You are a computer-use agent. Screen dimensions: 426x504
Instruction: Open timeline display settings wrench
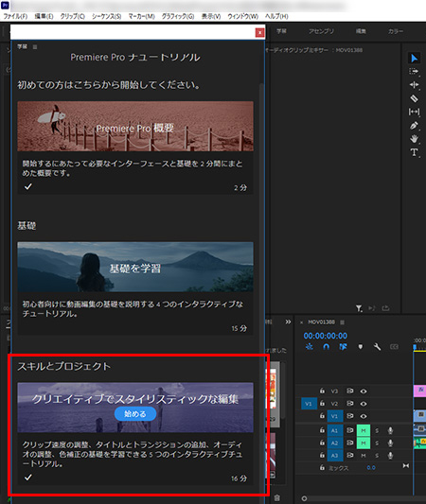point(377,347)
